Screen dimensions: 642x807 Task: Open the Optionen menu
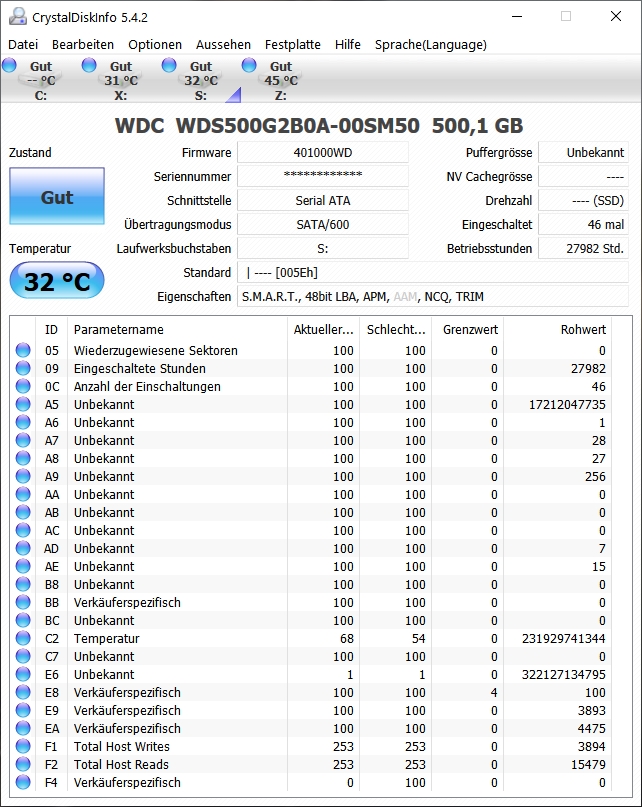pyautogui.click(x=155, y=45)
